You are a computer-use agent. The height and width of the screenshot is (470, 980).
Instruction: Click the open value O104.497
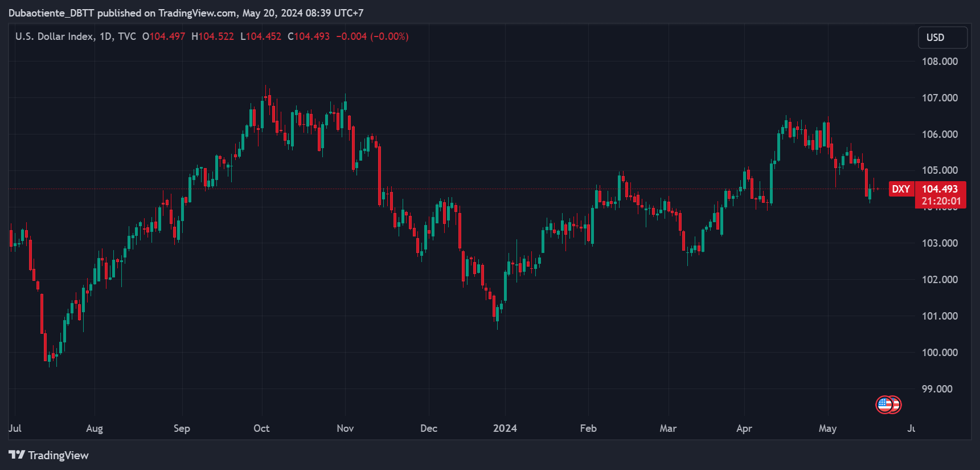pyautogui.click(x=163, y=36)
